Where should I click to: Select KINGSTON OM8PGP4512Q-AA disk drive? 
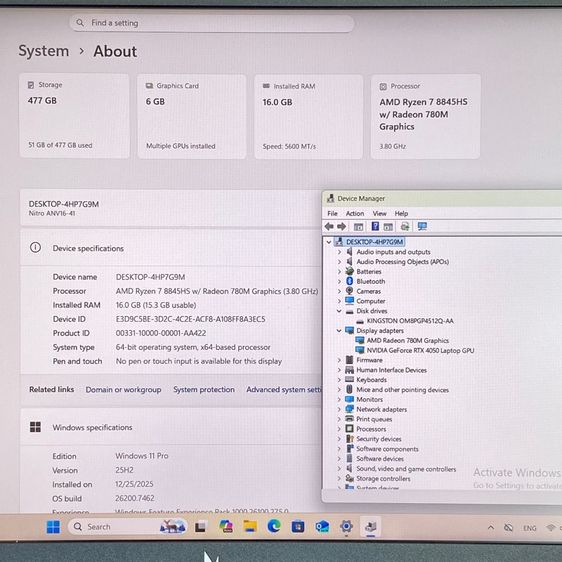pos(410,321)
